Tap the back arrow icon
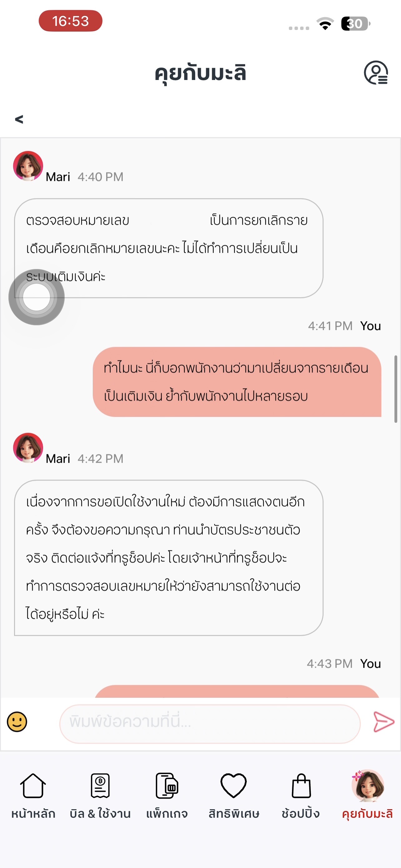 click(19, 119)
